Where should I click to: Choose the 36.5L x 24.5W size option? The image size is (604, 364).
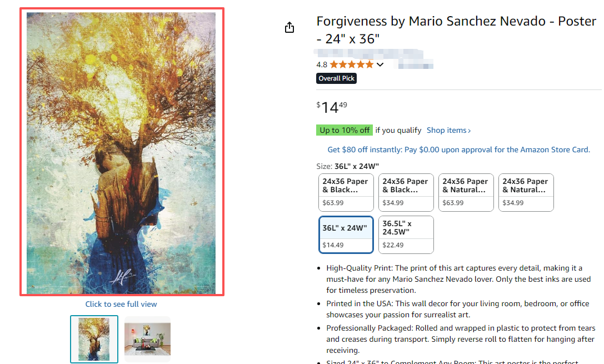[x=406, y=235]
